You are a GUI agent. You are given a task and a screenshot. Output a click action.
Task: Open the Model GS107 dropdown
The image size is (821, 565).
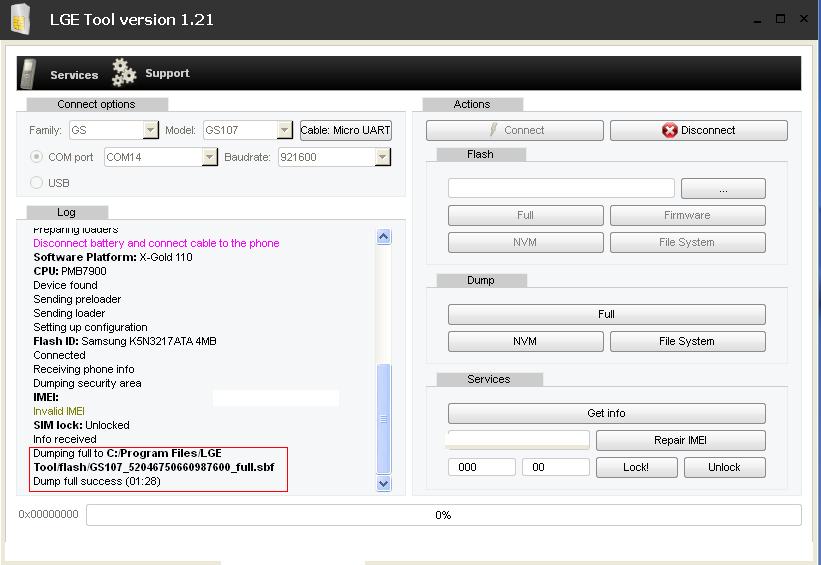[284, 130]
